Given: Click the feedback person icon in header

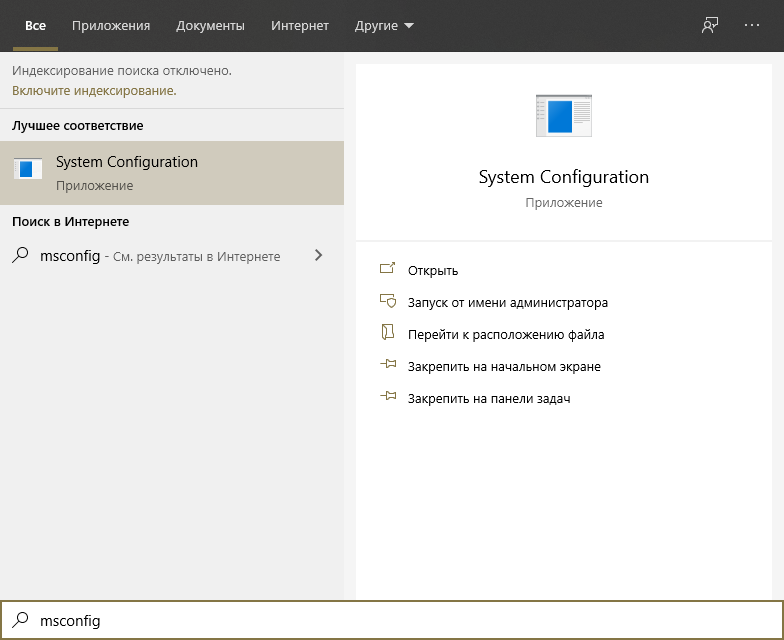Looking at the screenshot, I should click(710, 25).
